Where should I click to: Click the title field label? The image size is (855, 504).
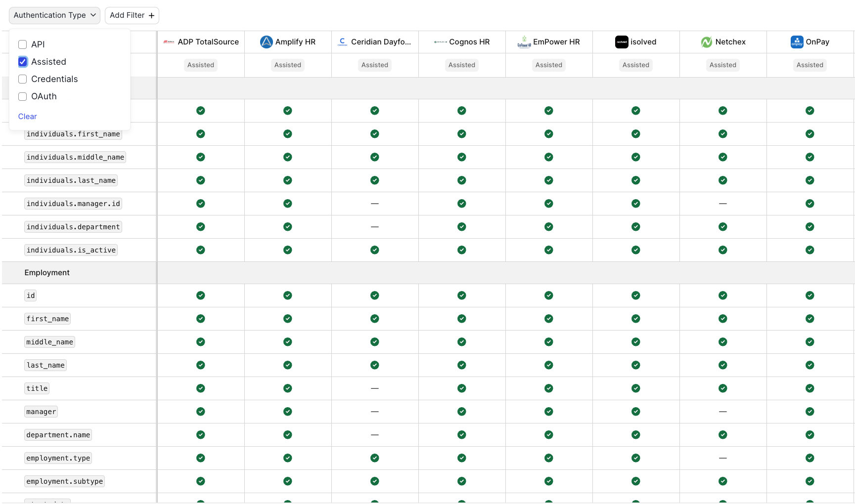(37, 388)
